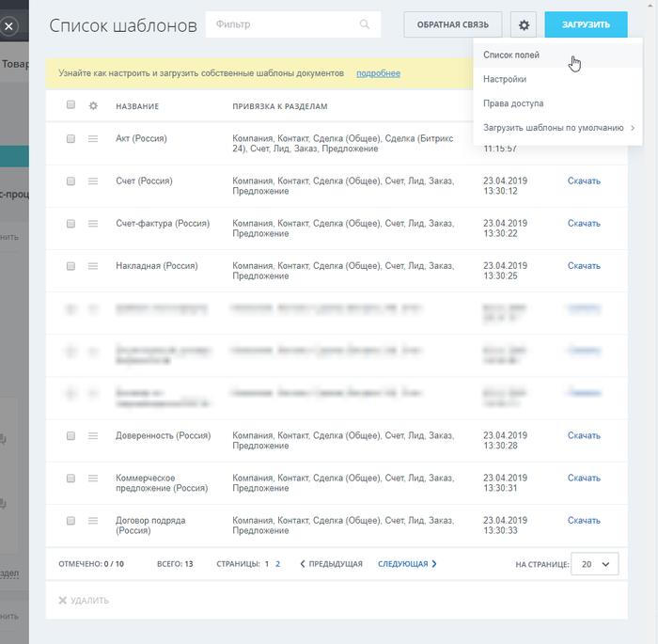The image size is (658, 644).
Task: Click hamburger icon for Счет-фактура (Россия)
Action: [93, 224]
